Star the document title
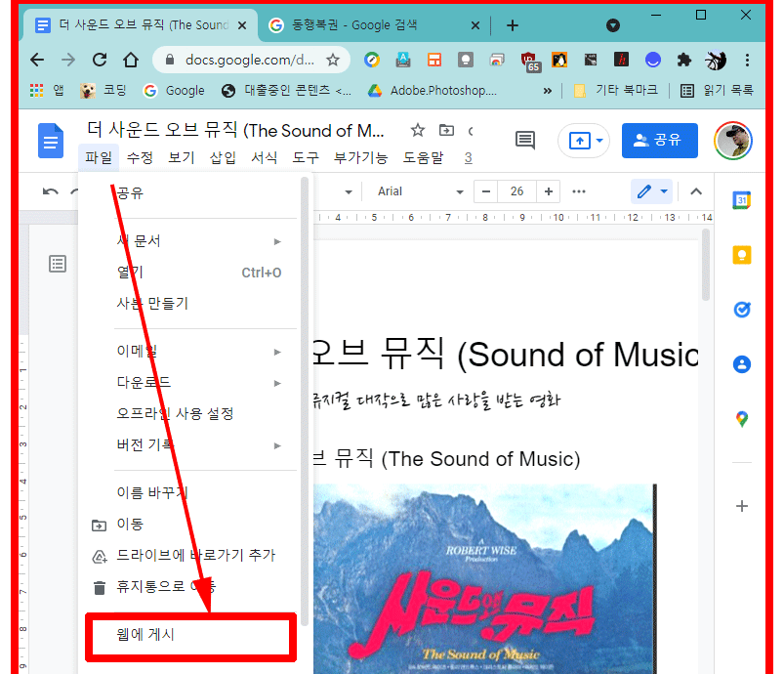 418,131
